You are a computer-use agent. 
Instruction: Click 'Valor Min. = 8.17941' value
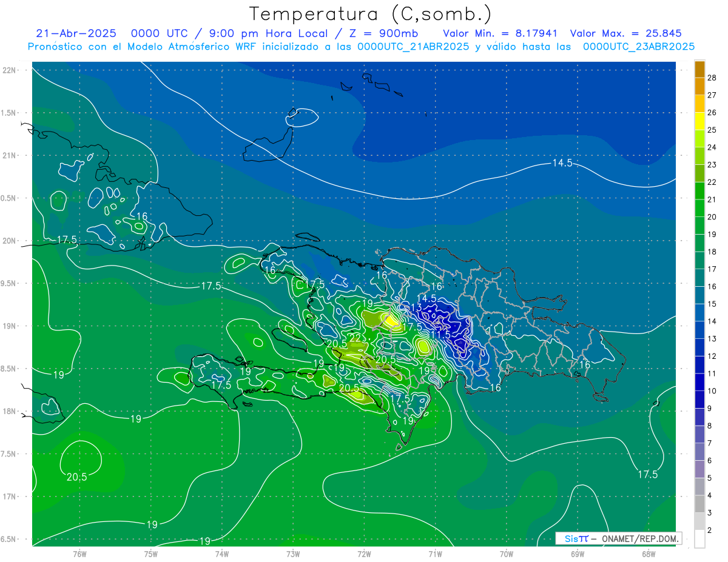(x=500, y=33)
